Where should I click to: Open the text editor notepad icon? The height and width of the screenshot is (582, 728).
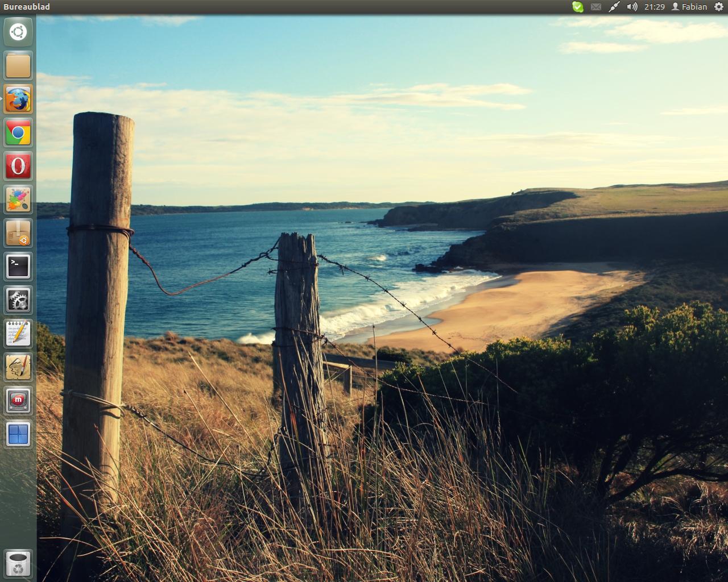click(18, 334)
